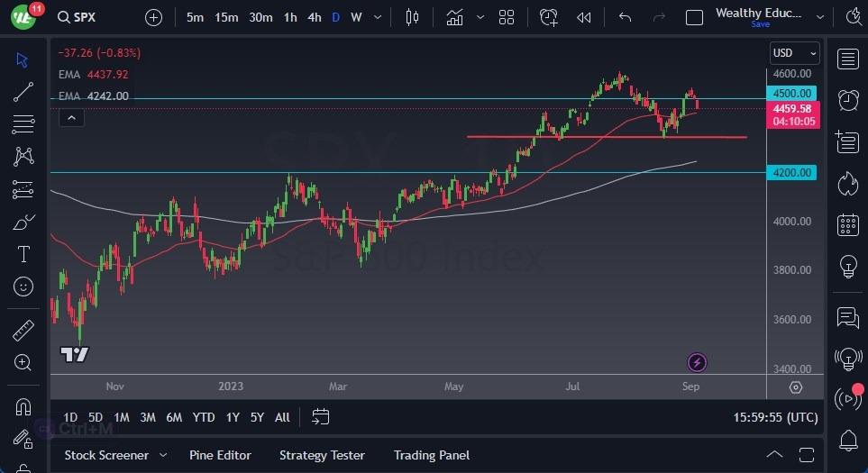Click the SPX symbol search field
The image size is (868, 473).
click(90, 17)
